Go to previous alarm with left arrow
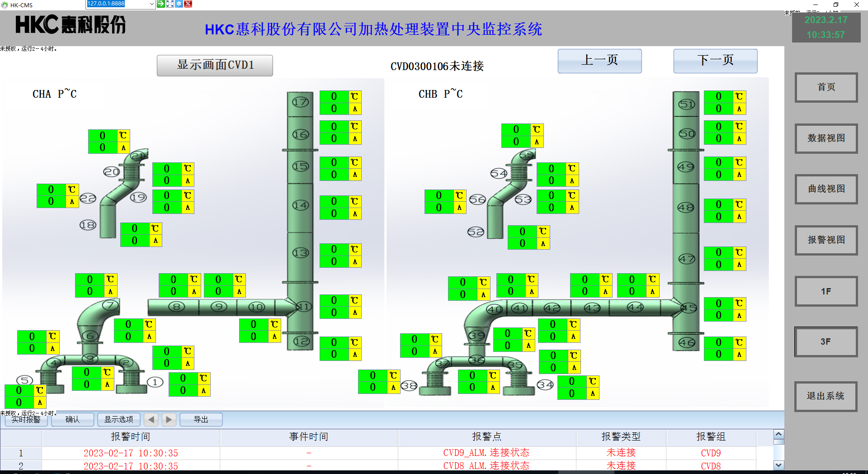Screen dimensions: 868x474 click(151, 420)
